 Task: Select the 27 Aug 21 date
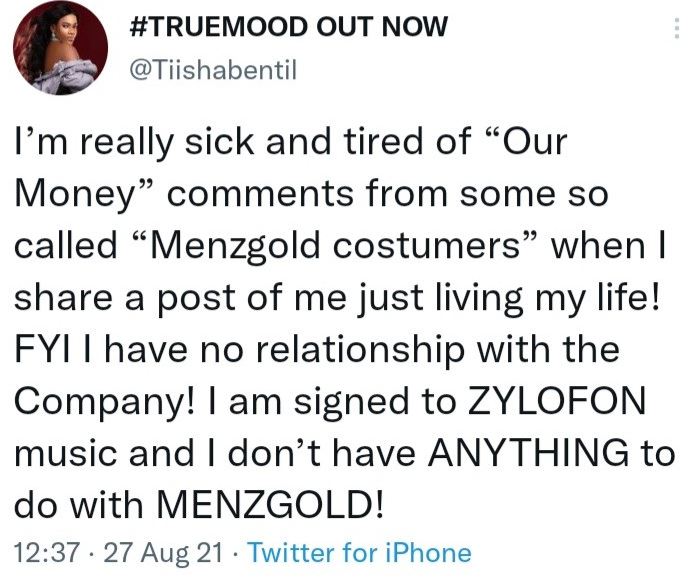[163, 553]
